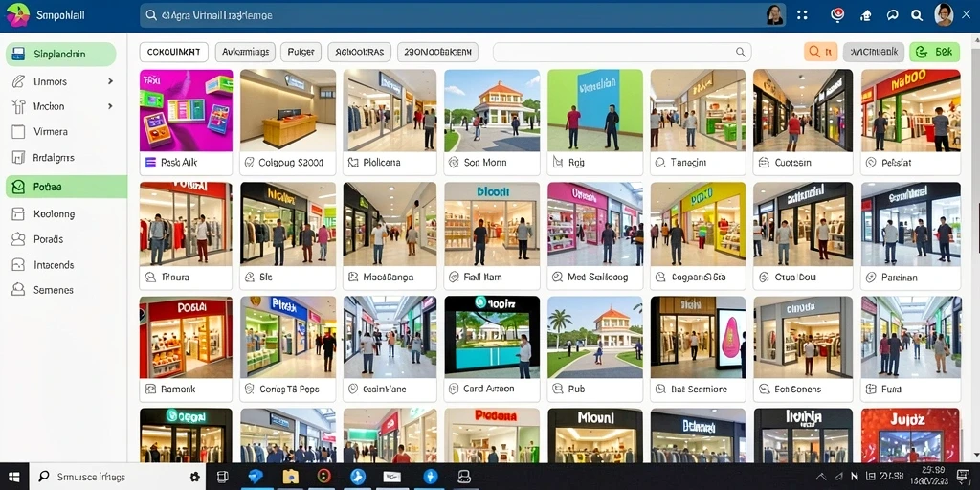The height and width of the screenshot is (490, 980).
Task: Click the Semenes sidebar icon
Action: [19, 290]
